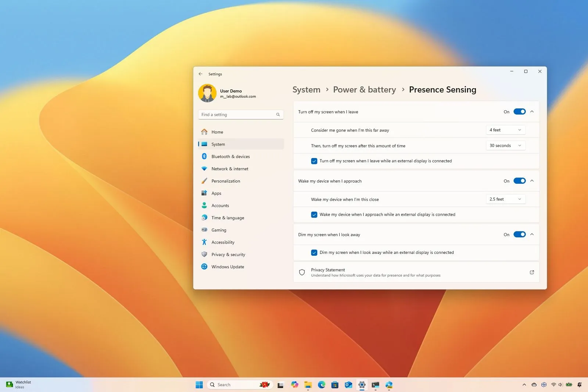Click the search magnifier in Find a setting
The height and width of the screenshot is (392, 588).
click(x=278, y=115)
